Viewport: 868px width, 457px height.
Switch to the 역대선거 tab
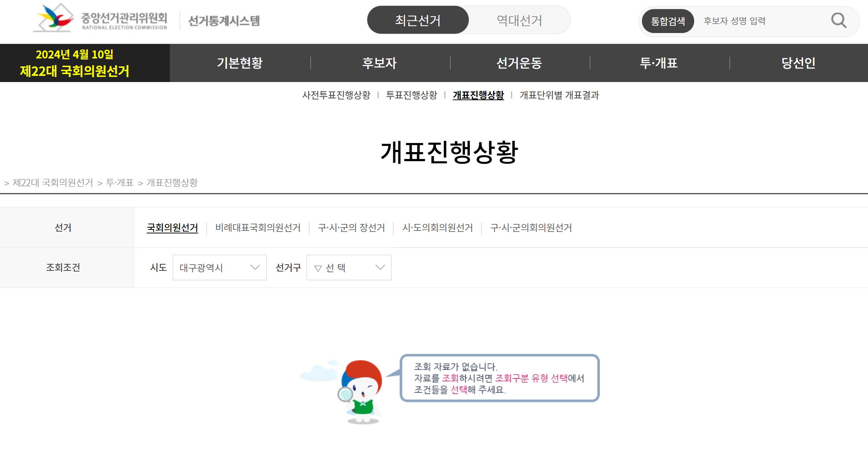pos(519,20)
